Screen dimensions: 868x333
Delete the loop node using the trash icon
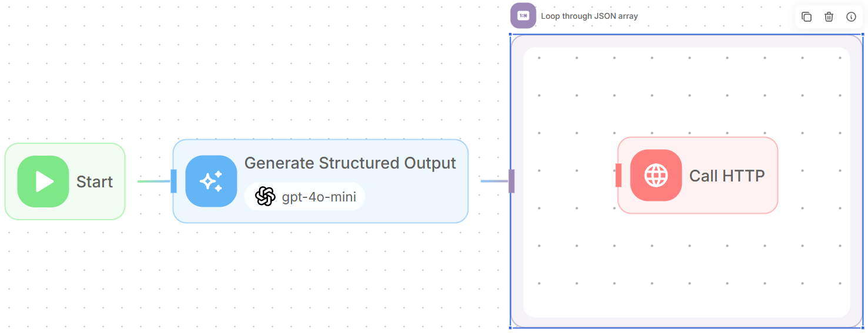(829, 17)
